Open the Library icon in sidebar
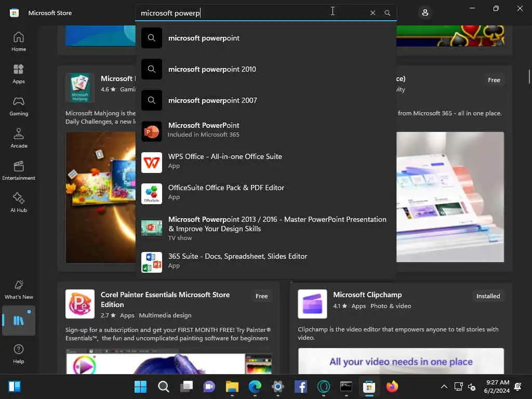The height and width of the screenshot is (399, 532). (19, 320)
